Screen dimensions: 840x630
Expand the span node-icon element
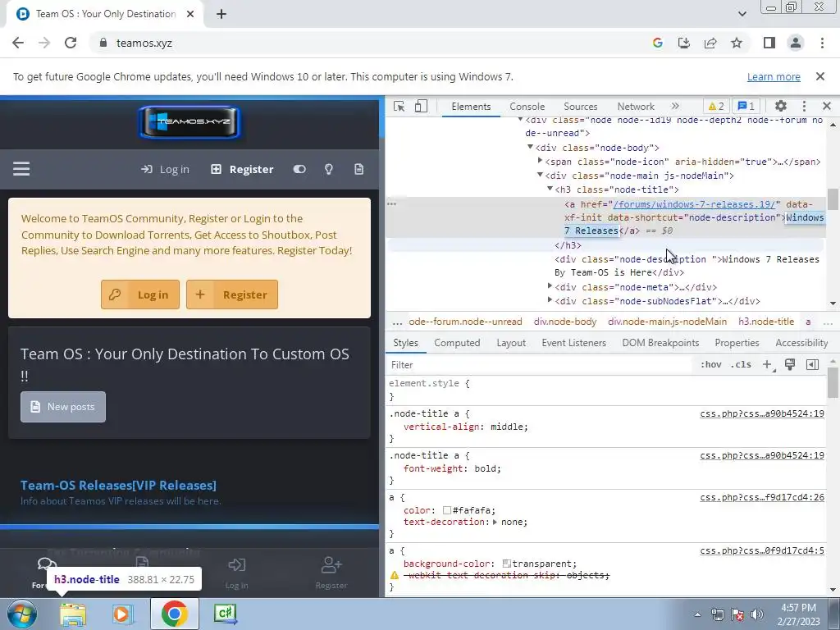540,161
